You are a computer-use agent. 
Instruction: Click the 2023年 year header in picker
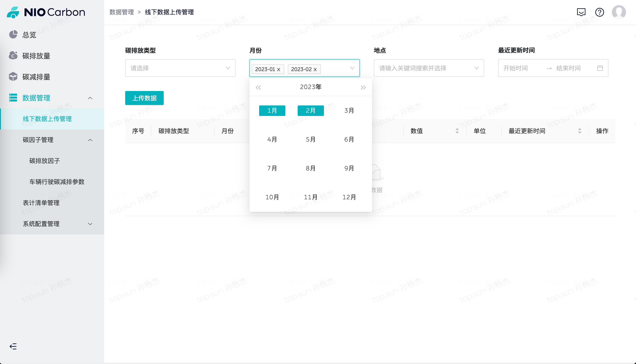[311, 87]
